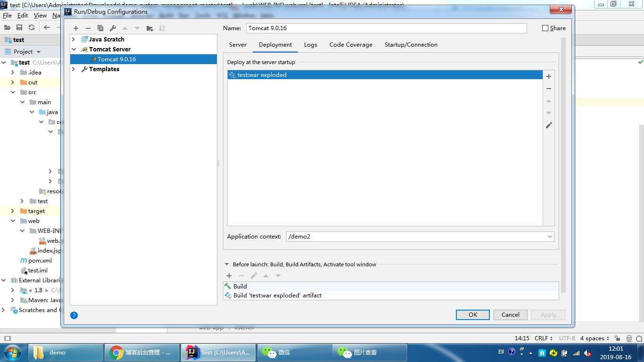Add artifact to deployment with plus icon
644x362 pixels.
point(549,76)
